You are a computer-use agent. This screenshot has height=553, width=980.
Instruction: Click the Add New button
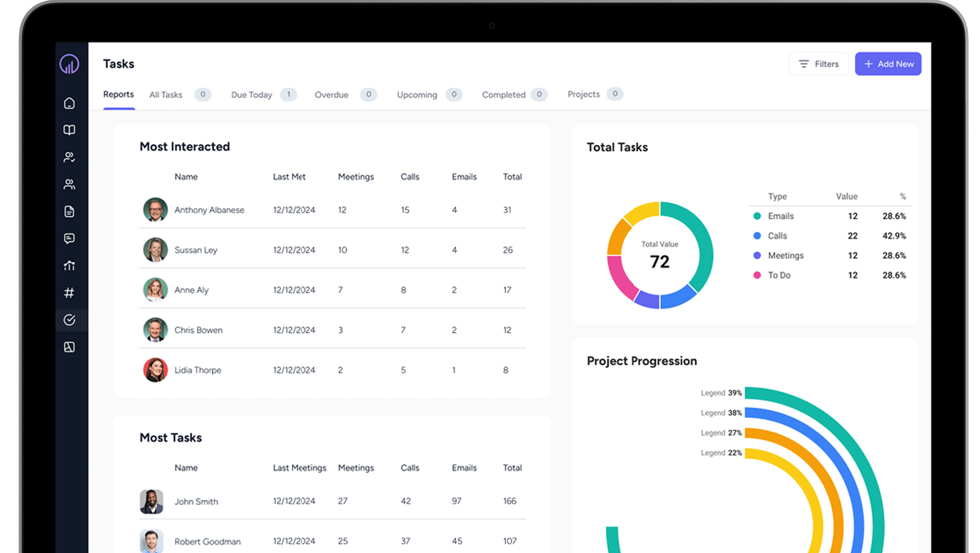pyautogui.click(x=888, y=64)
